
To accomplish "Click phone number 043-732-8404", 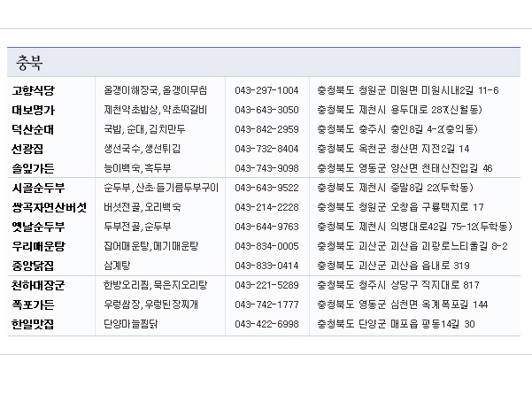I will pos(266,149).
